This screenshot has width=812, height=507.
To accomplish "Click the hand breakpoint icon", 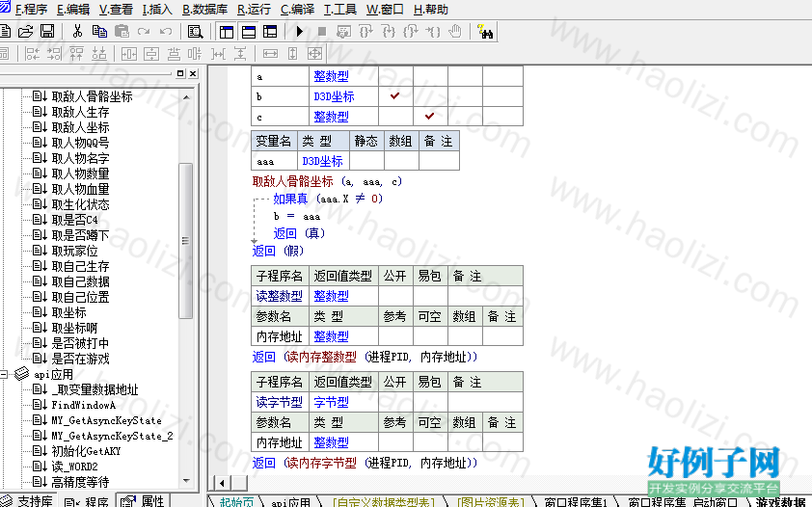I will click(455, 32).
